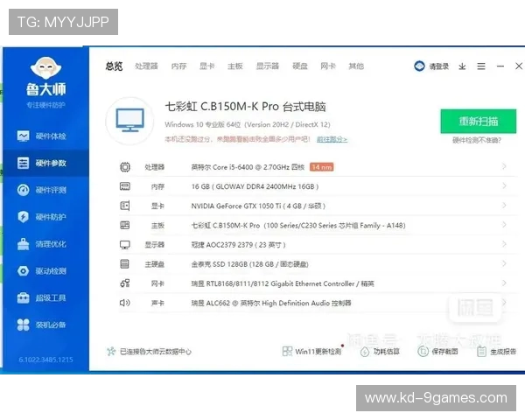Screen dimensions: 525x420
Task: Click Win11更新检测 at the bottom
Action: 312,352
